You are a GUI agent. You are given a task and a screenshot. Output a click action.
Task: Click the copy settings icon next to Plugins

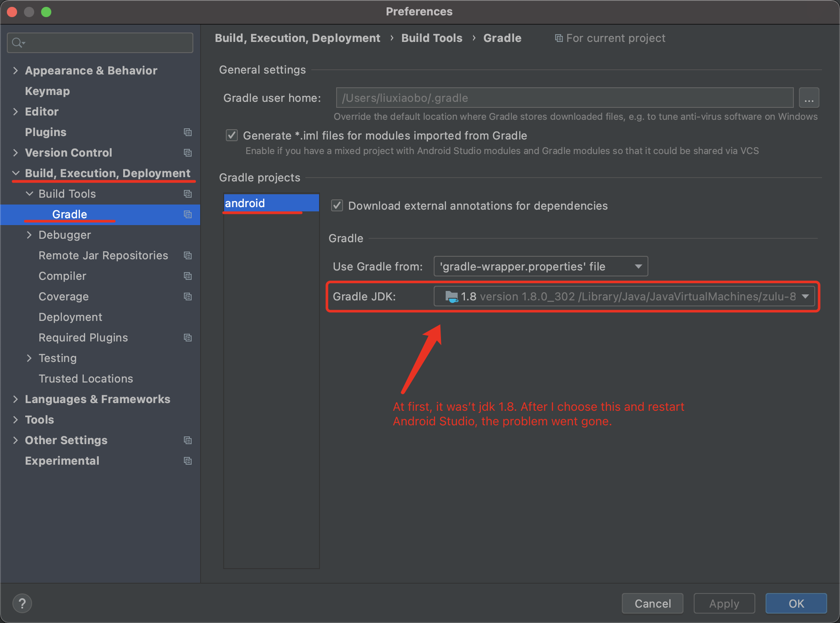point(188,132)
